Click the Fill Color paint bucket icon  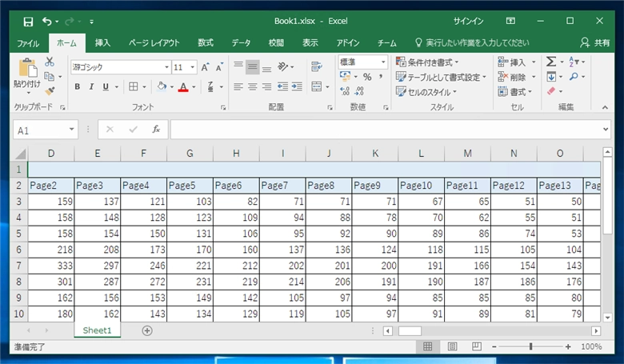(162, 86)
